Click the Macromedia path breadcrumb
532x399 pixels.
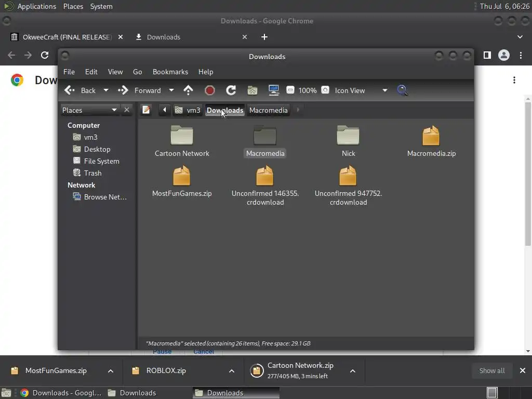(x=269, y=110)
